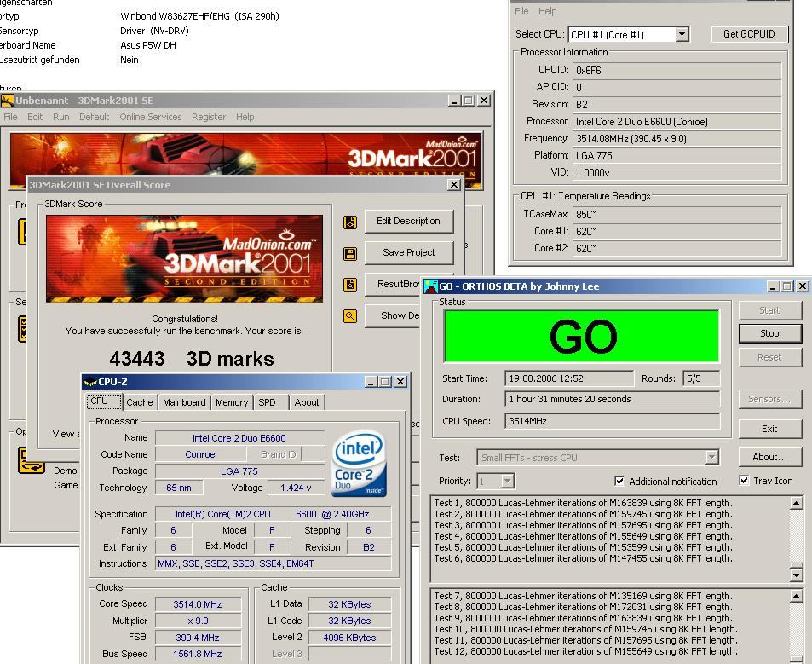Close the 3DMark2001 SE Overall Score dialog

(453, 185)
